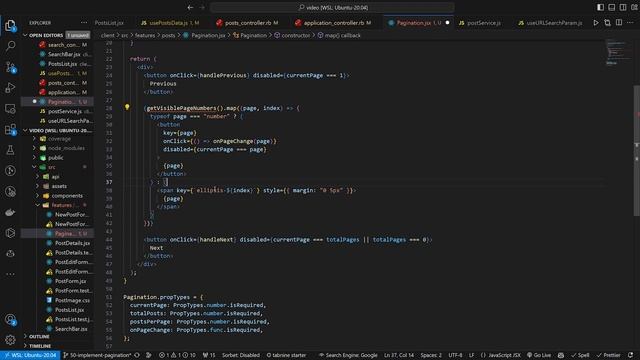This screenshot has width=640, height=360.
Task: Toggle Sorbet: Disabled status item
Action: [x=241, y=356]
